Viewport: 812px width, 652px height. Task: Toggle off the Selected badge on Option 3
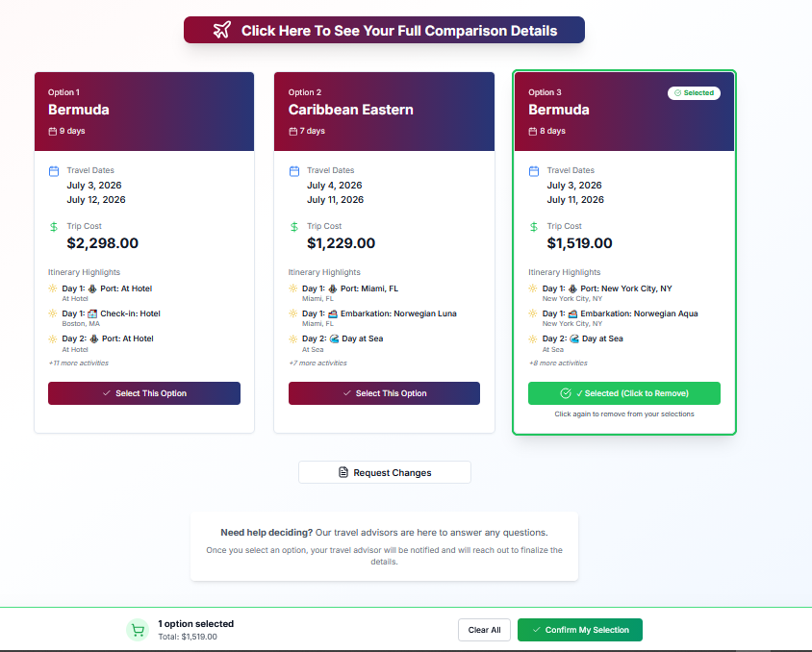[694, 92]
